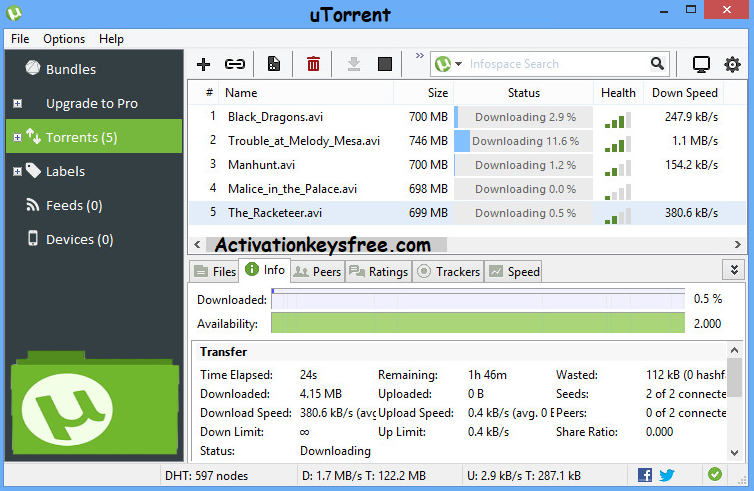The height and width of the screenshot is (491, 754).
Task: Click health bars icon for Manhunt.avi
Action: tap(618, 168)
